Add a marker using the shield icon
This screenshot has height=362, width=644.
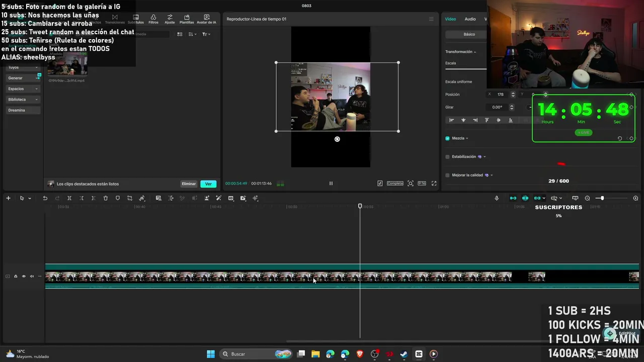click(x=118, y=198)
